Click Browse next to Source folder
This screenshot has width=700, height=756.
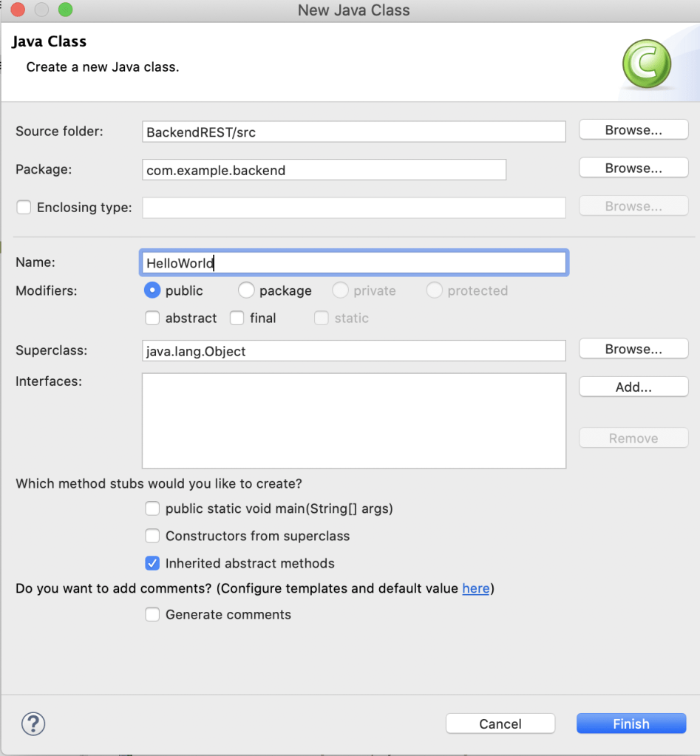633,130
